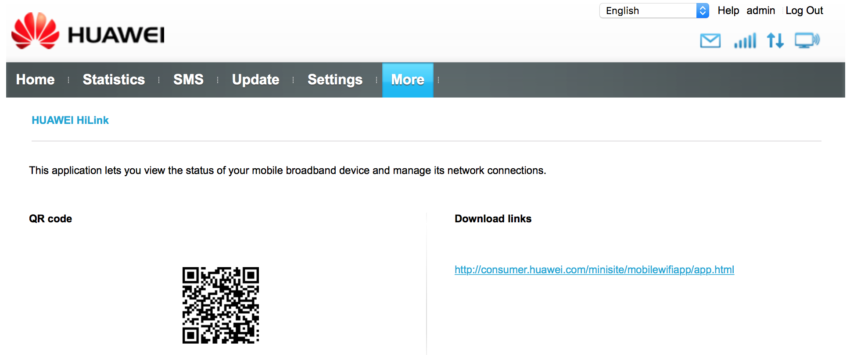
Task: Go to the Home tab
Action: pyautogui.click(x=36, y=80)
